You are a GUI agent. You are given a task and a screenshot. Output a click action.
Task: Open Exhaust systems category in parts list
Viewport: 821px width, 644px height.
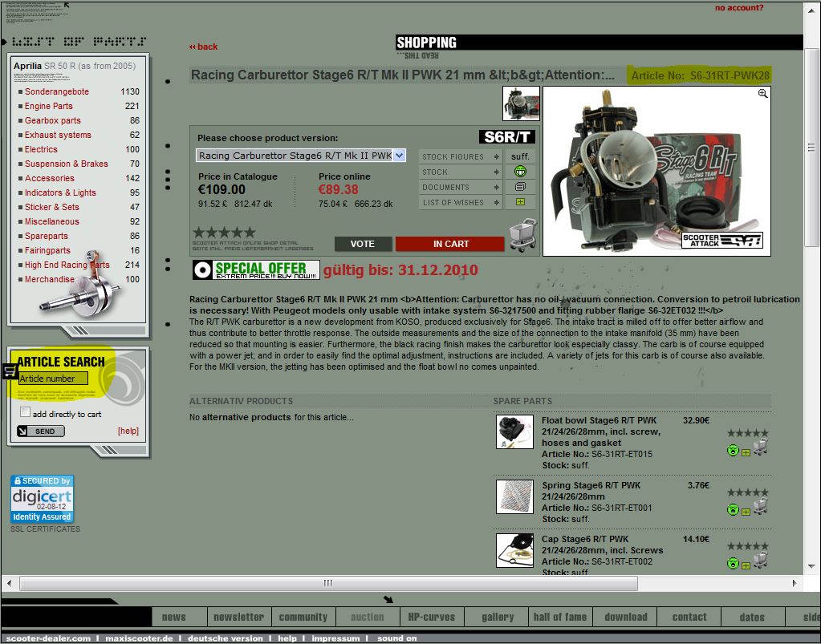coord(58,135)
